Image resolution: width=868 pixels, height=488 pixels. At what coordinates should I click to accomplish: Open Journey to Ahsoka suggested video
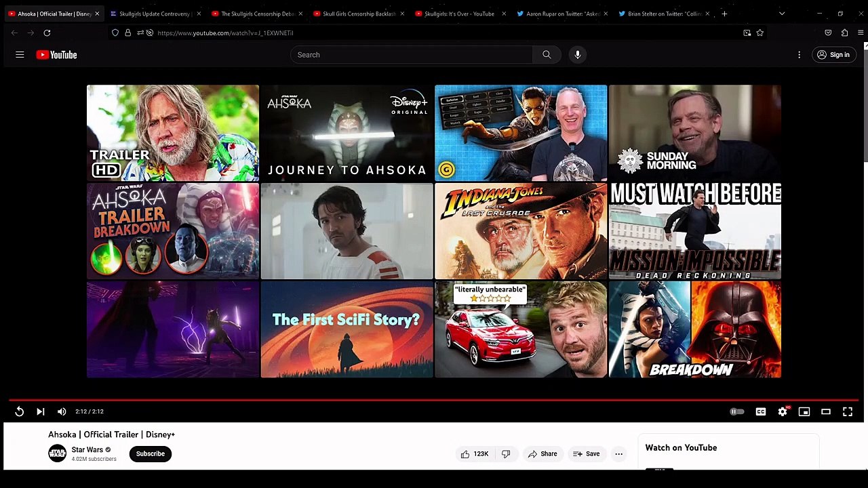coord(347,133)
